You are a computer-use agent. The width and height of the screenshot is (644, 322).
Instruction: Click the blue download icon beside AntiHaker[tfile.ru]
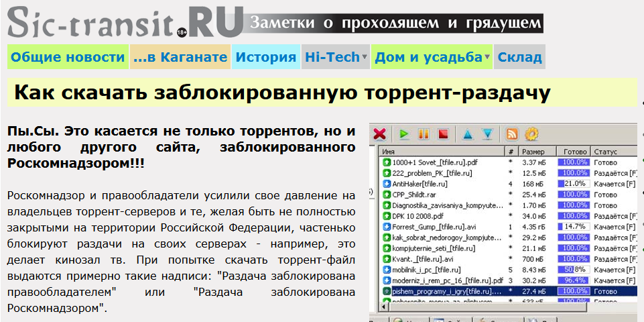click(x=387, y=184)
